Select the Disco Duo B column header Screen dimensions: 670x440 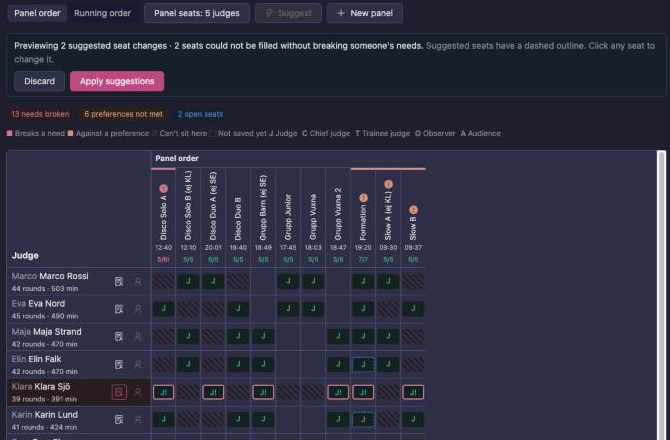pyautogui.click(x=238, y=217)
